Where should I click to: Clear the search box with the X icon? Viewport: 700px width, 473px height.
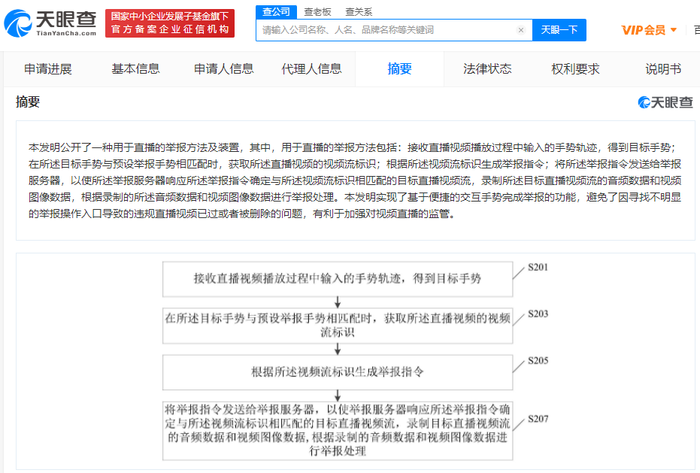[521, 30]
